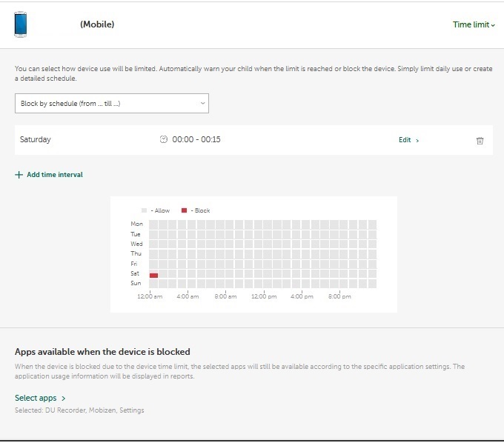Click the 8:00 am axis label
The width and height of the screenshot is (504, 443).
(225, 296)
